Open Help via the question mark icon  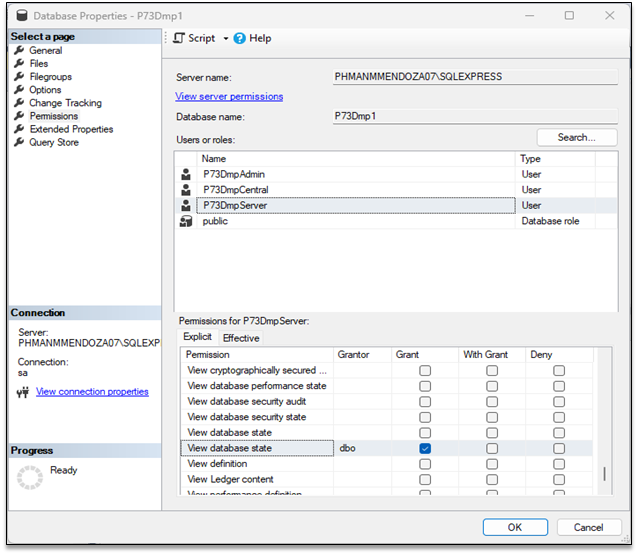[240, 38]
